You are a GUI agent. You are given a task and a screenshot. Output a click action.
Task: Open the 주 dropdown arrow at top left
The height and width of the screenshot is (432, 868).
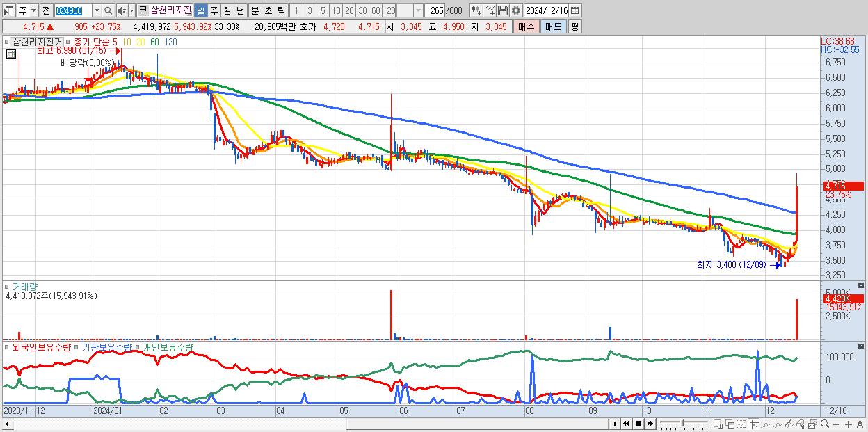[x=33, y=10]
